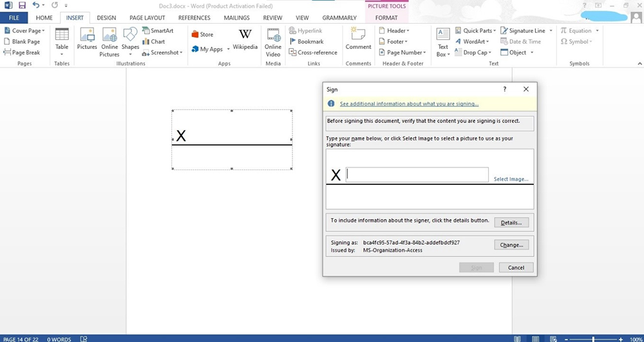Viewport: 644px width, 342px height.
Task: Open the File menu
Action: [14, 18]
